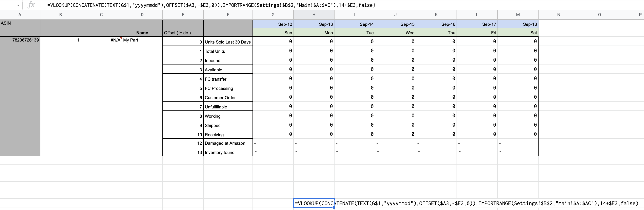This screenshot has width=644, height=210.
Task: Click the formula bar text
Action: [x=210, y=5]
